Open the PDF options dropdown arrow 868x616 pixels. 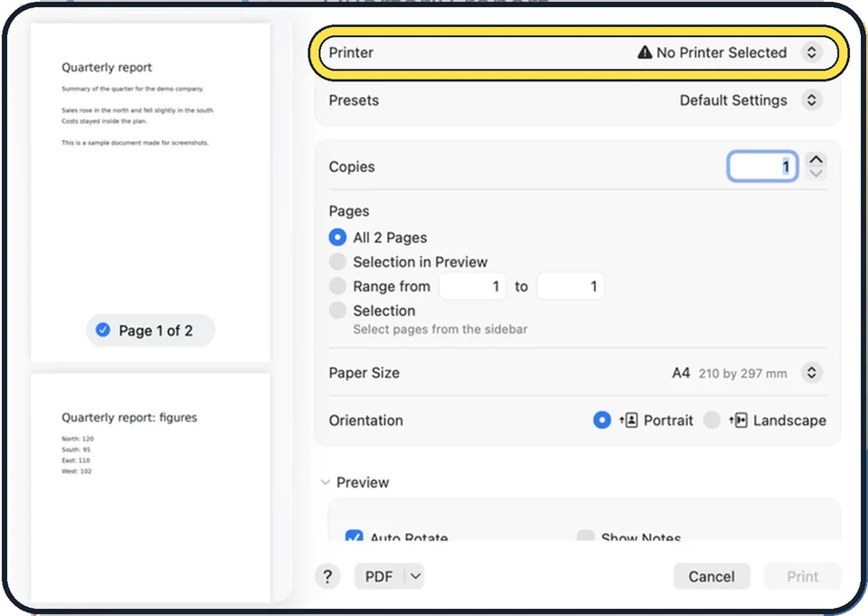415,577
